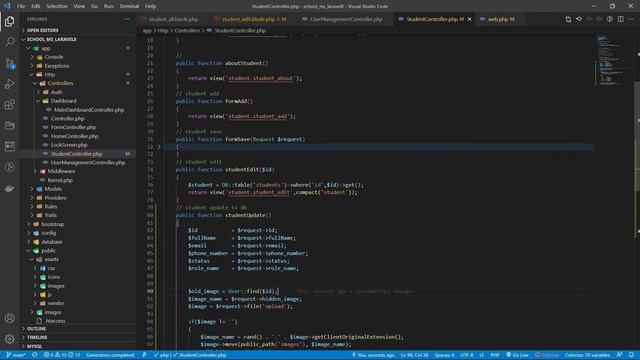Screen dimensions: 640x360
Task: Unfold the collapsed formSave function at line 32
Action: click(159, 147)
